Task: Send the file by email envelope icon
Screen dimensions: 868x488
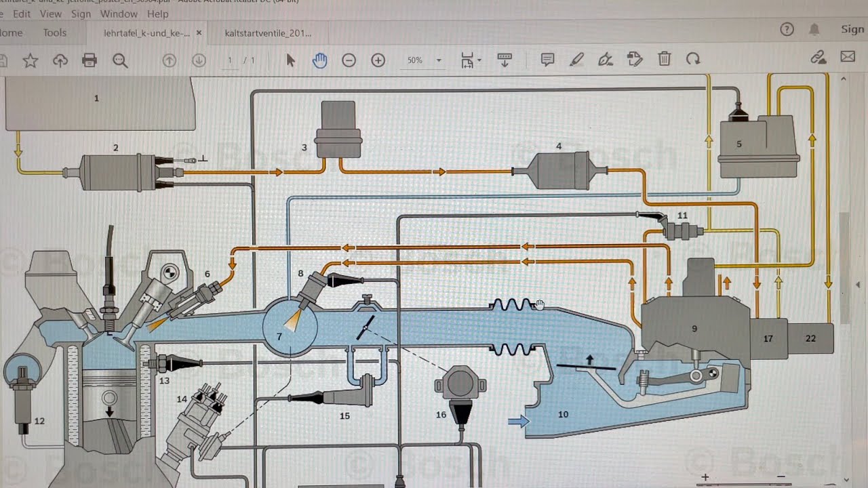Action: [848, 56]
